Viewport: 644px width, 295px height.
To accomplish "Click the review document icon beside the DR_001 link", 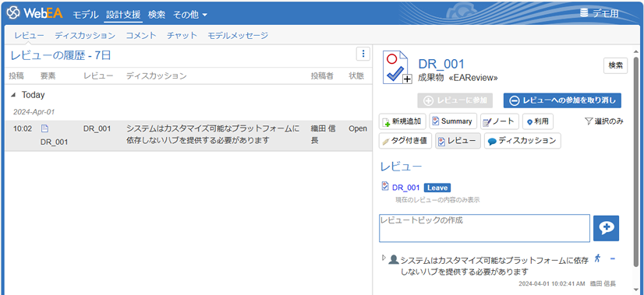I will 385,187.
